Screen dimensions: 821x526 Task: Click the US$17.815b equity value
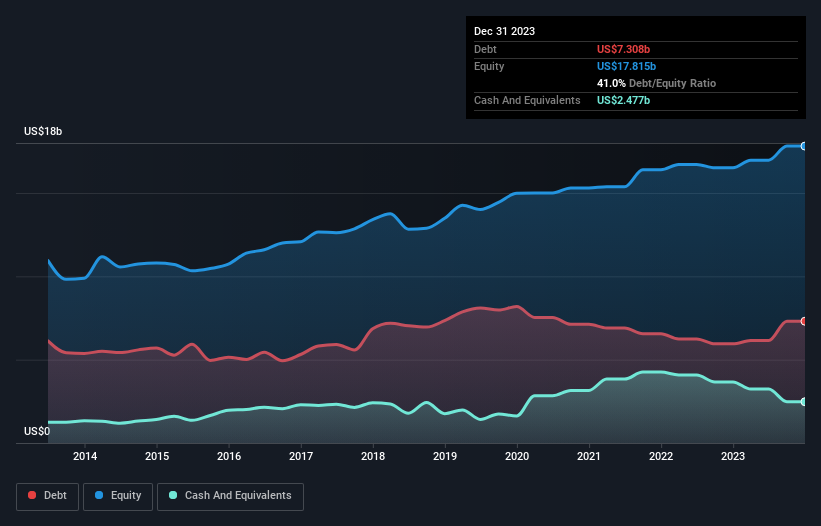(626, 66)
